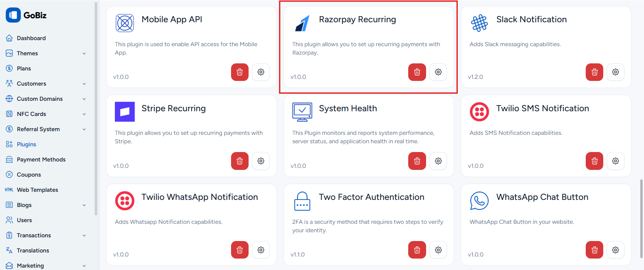
Task: Open Twilio WhatsApp Notification settings gear
Action: [x=261, y=250]
